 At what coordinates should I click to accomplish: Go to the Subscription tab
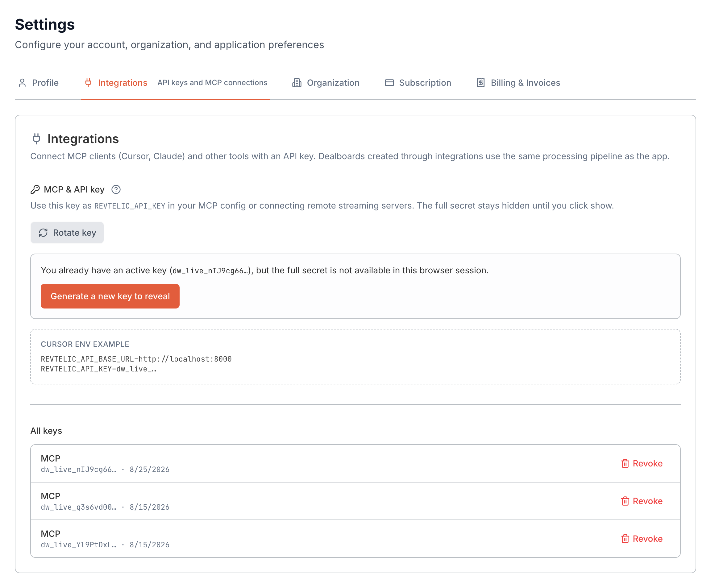[418, 83]
